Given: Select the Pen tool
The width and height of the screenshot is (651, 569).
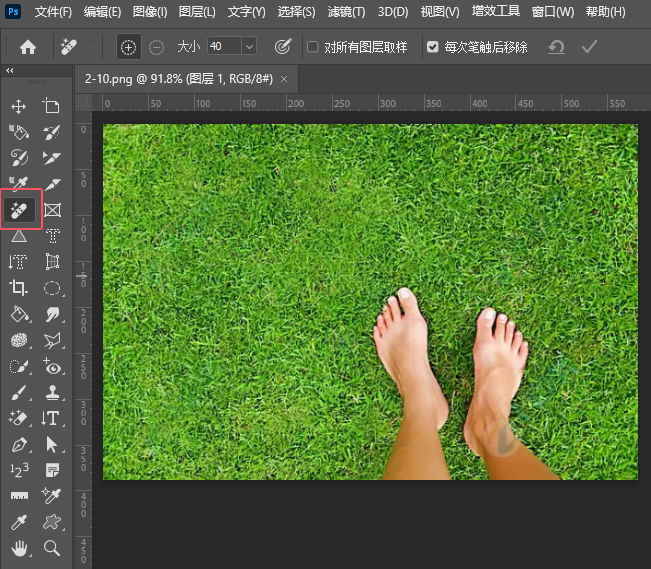Looking at the screenshot, I should point(20,444).
